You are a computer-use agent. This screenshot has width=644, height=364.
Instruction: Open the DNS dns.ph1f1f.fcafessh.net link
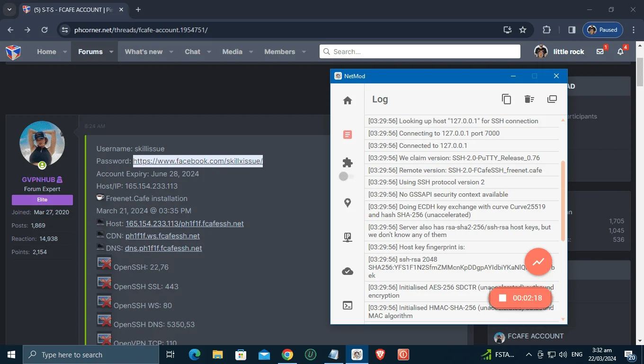(163, 248)
